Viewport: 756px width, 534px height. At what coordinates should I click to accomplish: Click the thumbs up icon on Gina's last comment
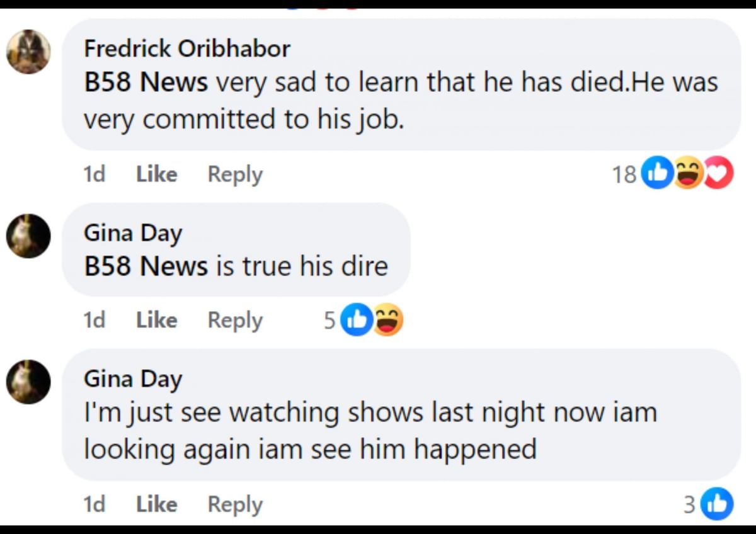pos(716,504)
